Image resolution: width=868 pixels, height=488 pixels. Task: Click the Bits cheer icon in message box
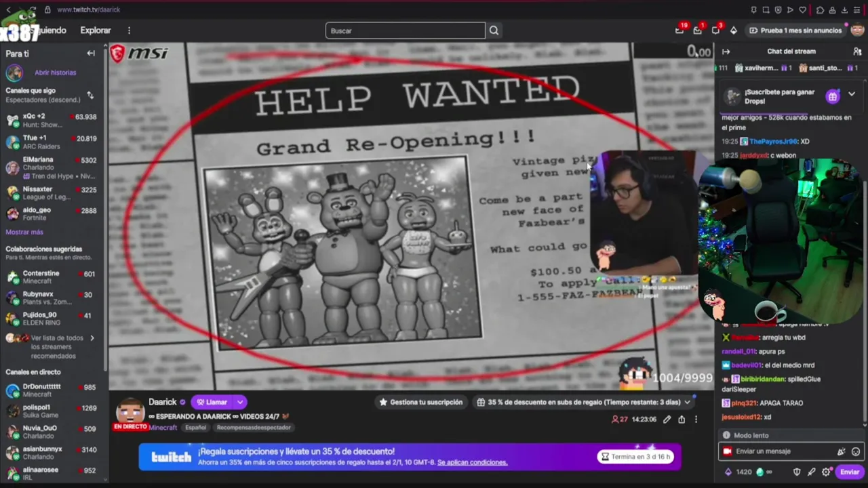tap(841, 451)
